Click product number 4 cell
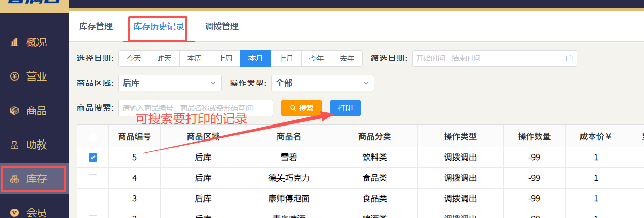Image resolution: width=644 pixels, height=218 pixels. (134, 178)
